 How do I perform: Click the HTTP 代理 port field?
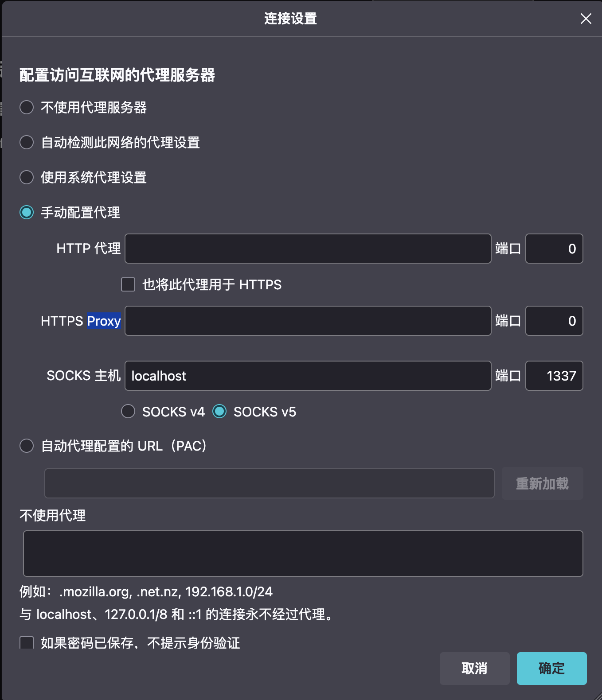[x=554, y=249]
